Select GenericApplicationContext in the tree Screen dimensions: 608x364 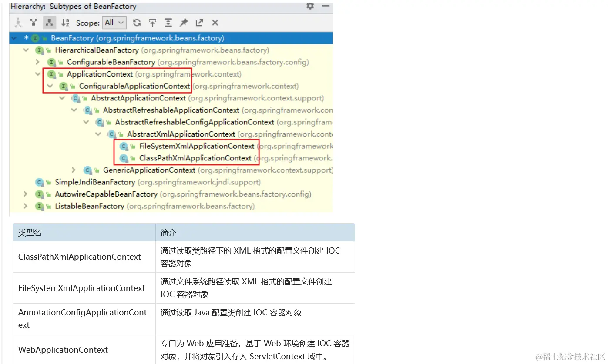(149, 170)
